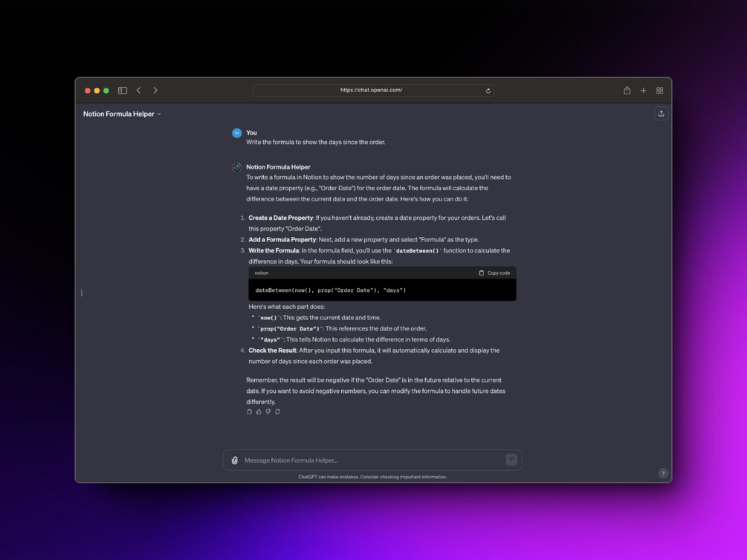Click the Notion Formula Helper avatar
The width and height of the screenshot is (747, 560).
237,167
